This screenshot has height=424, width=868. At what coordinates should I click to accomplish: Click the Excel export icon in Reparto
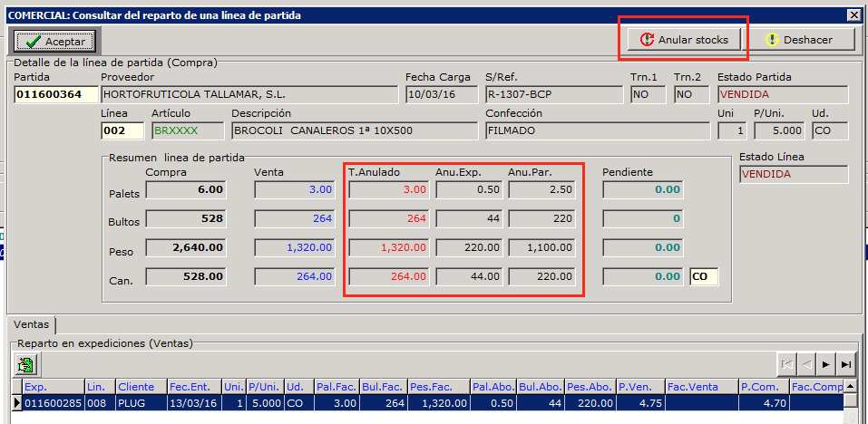click(24, 365)
